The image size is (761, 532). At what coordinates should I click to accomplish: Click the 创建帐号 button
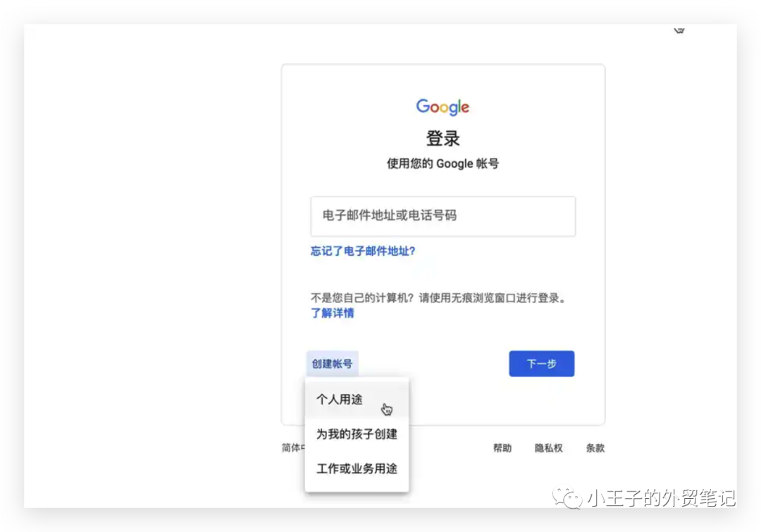333,364
